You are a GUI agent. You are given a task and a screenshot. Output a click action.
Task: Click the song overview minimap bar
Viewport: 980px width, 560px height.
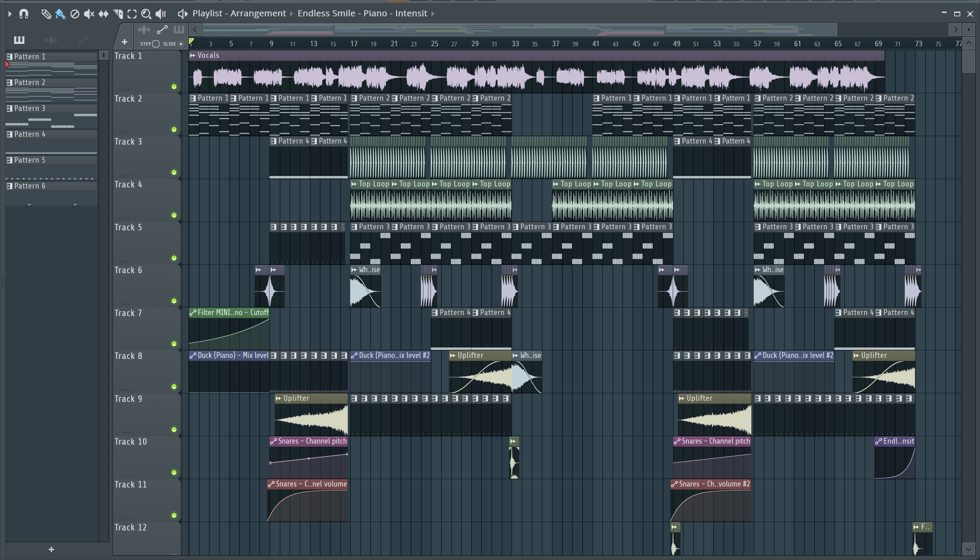[x=519, y=30]
